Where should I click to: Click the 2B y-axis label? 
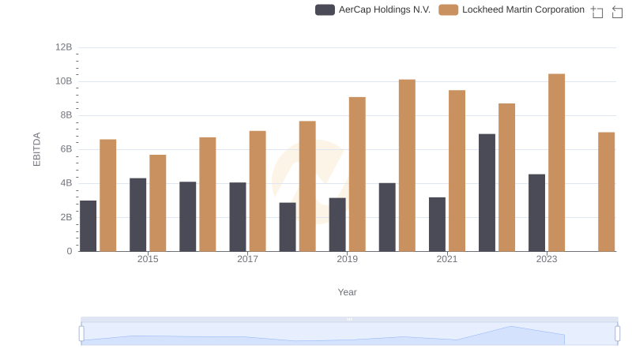point(66,217)
